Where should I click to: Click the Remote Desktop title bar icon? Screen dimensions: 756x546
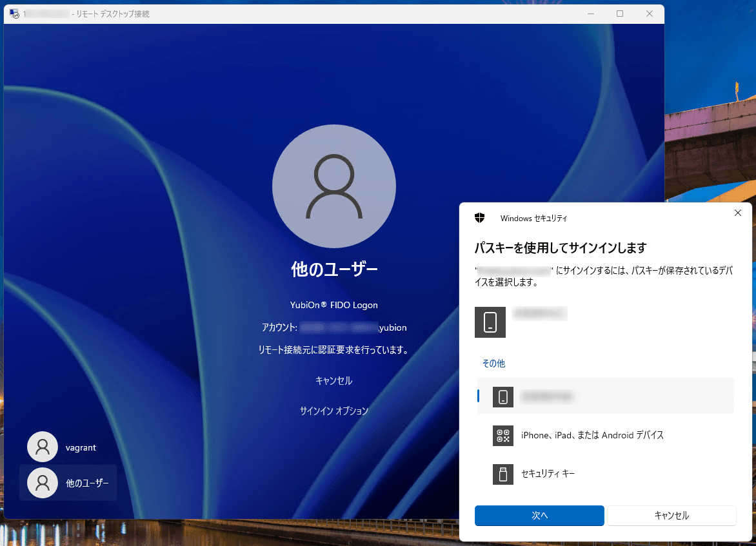pos(14,14)
